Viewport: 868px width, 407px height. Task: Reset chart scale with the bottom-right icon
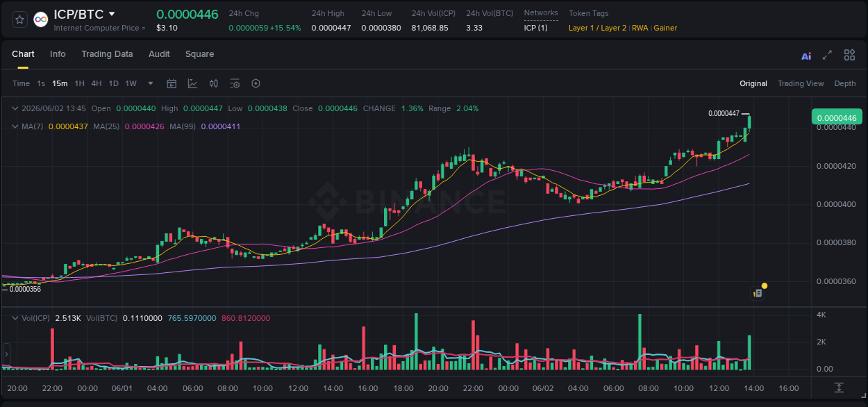(839, 388)
